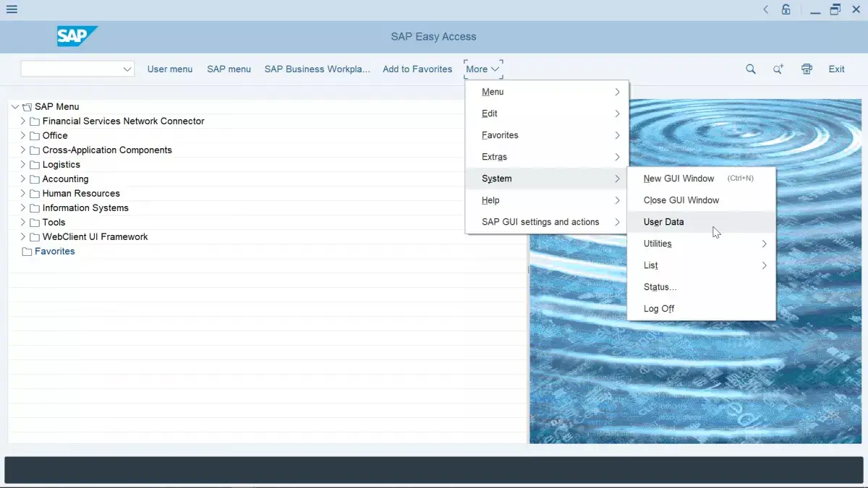The height and width of the screenshot is (488, 868).
Task: Expand the Human Resources tree node
Action: 23,194
